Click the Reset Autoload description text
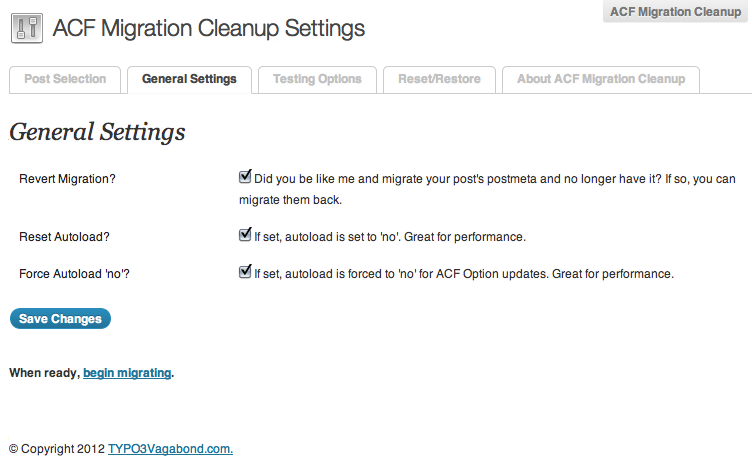The width and height of the screenshot is (752, 464). [390, 237]
